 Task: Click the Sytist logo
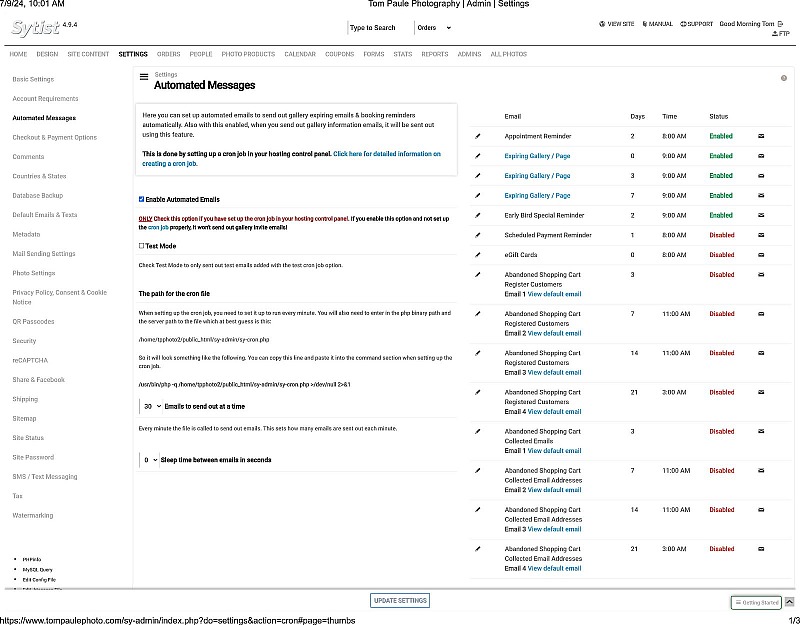pos(35,28)
